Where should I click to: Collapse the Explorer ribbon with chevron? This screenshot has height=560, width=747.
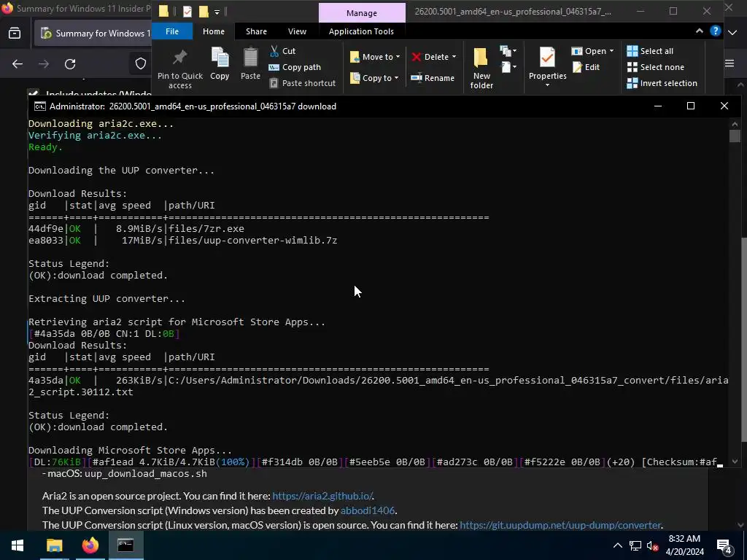(699, 31)
